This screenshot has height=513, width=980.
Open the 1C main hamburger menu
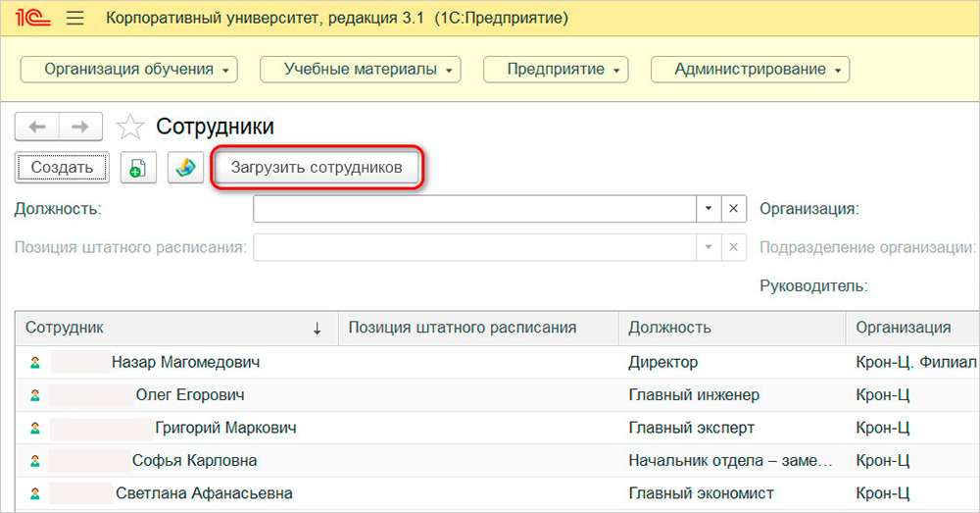click(x=75, y=18)
